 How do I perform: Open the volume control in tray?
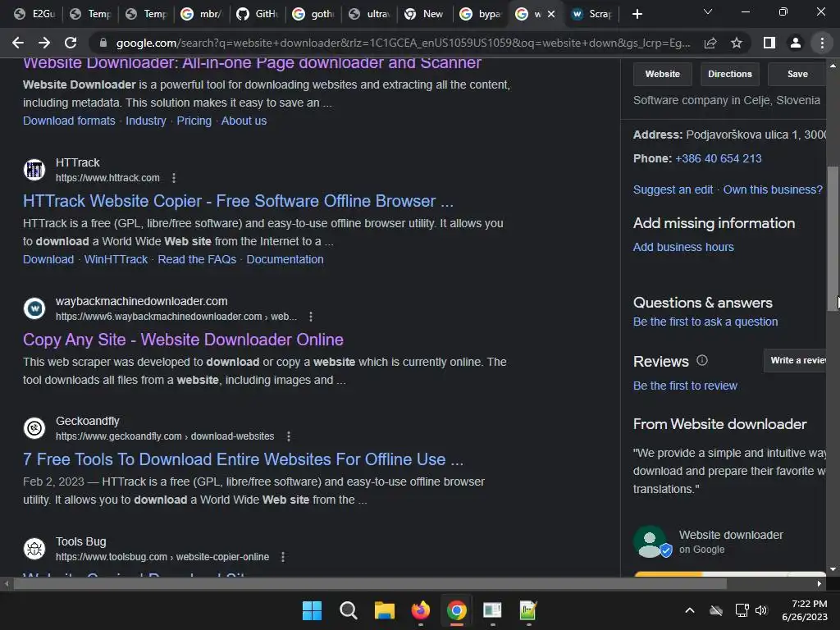pos(761,610)
